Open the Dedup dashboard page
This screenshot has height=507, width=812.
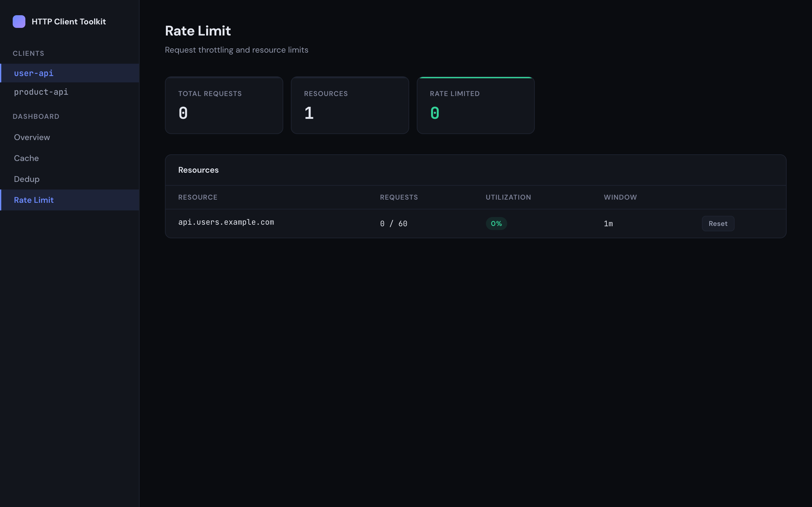point(27,179)
